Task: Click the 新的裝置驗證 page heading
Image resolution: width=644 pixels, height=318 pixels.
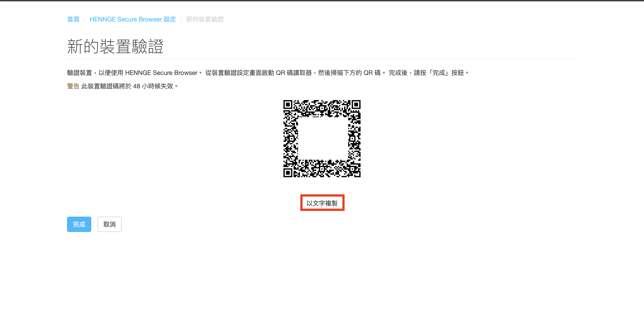Action: click(x=115, y=47)
